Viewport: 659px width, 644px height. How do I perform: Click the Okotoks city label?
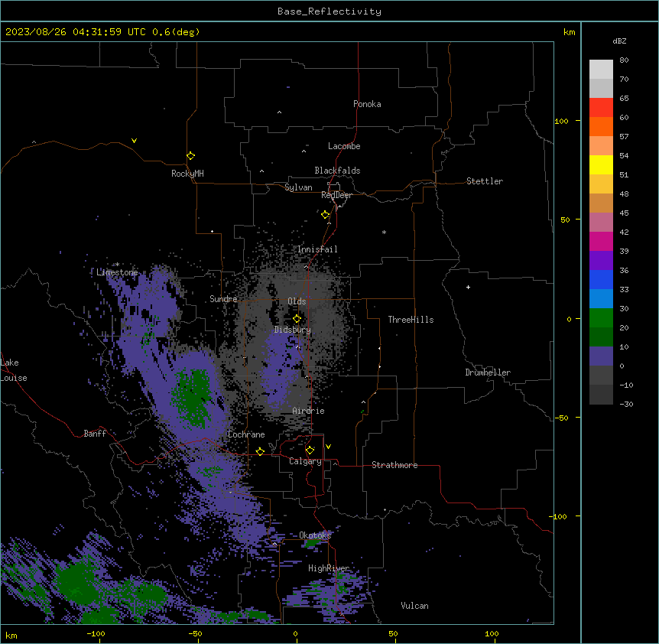pos(315,535)
